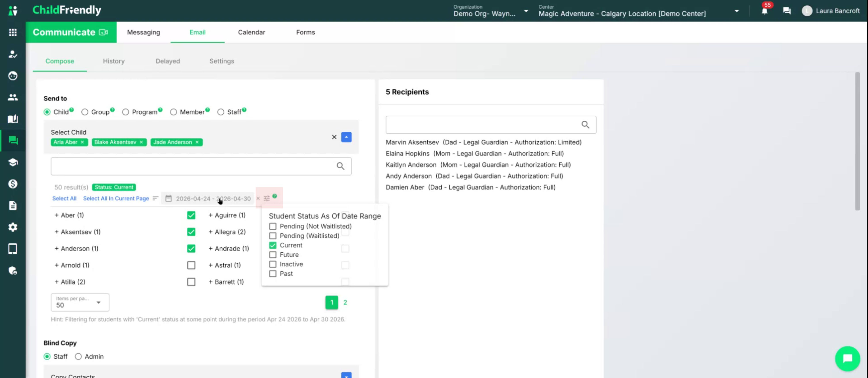Choose Admin for Blind Copy
The height and width of the screenshot is (378, 868).
[x=78, y=356]
